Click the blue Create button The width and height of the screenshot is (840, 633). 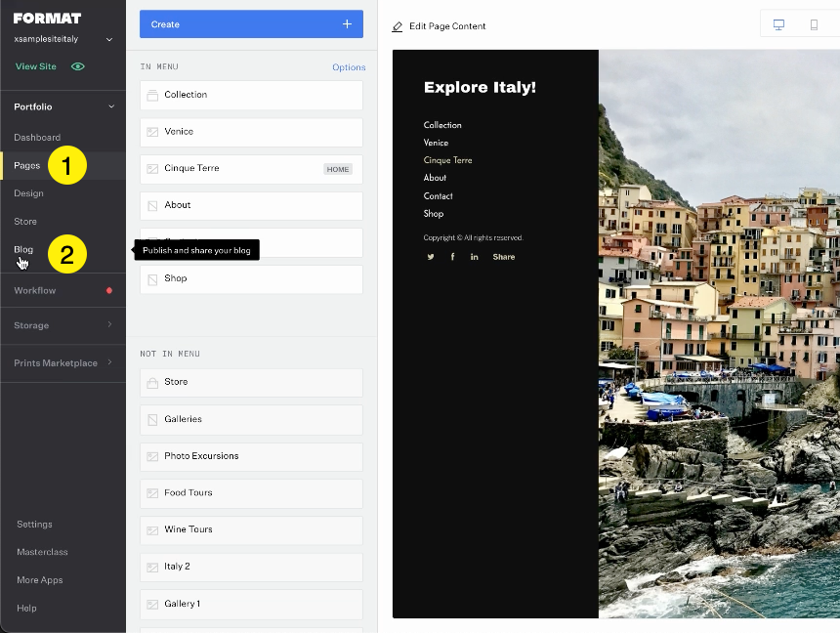click(x=251, y=24)
